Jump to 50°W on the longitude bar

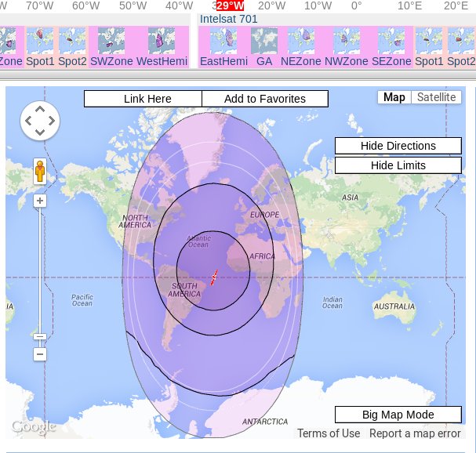point(133,5)
